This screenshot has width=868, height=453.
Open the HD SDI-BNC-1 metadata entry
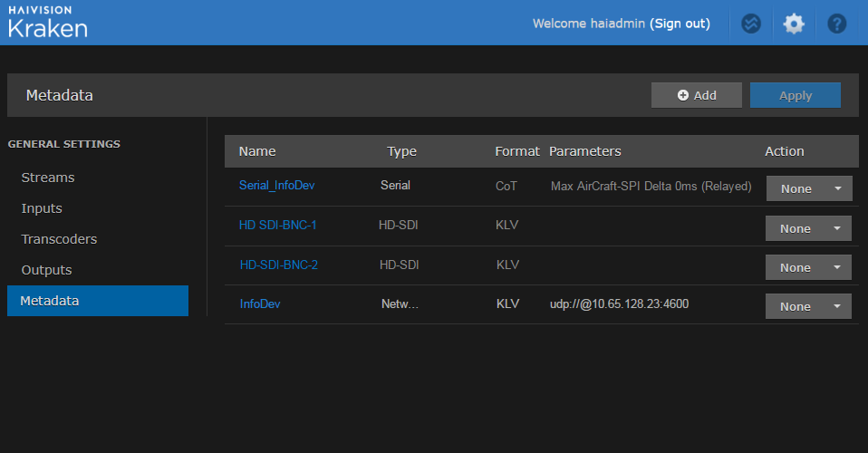coord(277,225)
